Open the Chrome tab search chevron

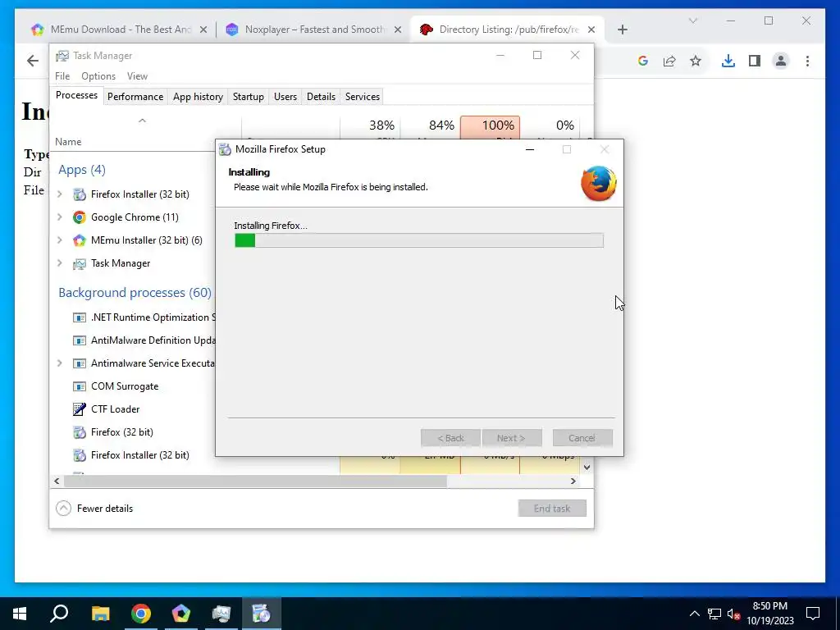click(692, 21)
